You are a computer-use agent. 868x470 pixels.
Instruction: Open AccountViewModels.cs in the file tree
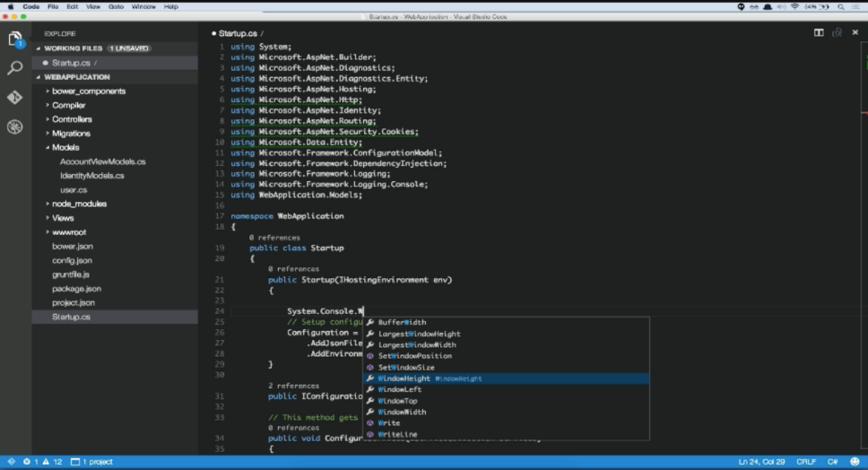pyautogui.click(x=102, y=161)
